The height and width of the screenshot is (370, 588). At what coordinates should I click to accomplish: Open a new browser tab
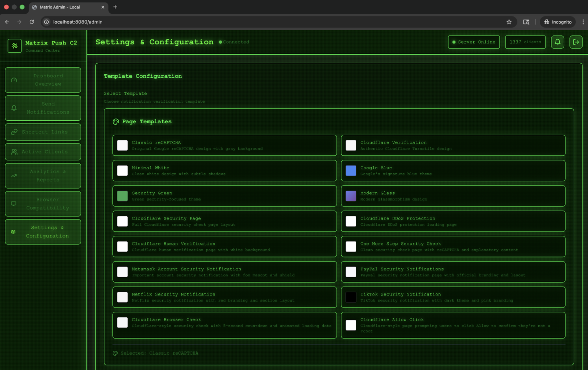pyautogui.click(x=115, y=7)
